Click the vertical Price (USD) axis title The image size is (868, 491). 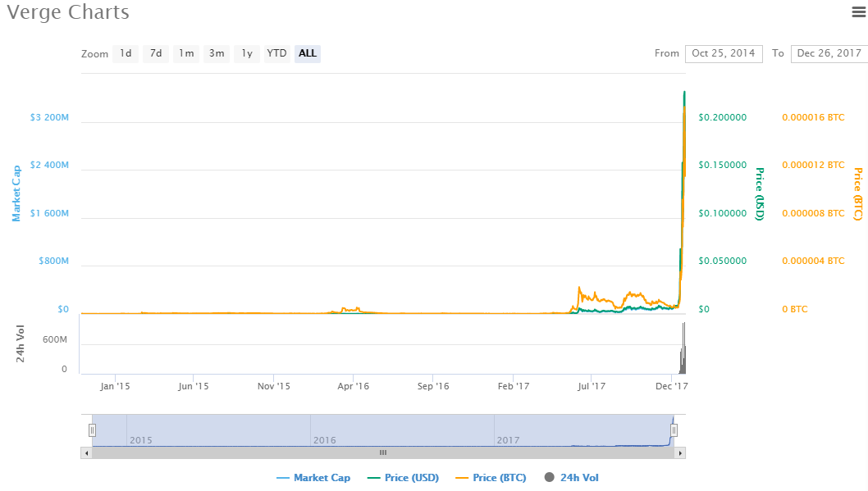click(x=760, y=194)
